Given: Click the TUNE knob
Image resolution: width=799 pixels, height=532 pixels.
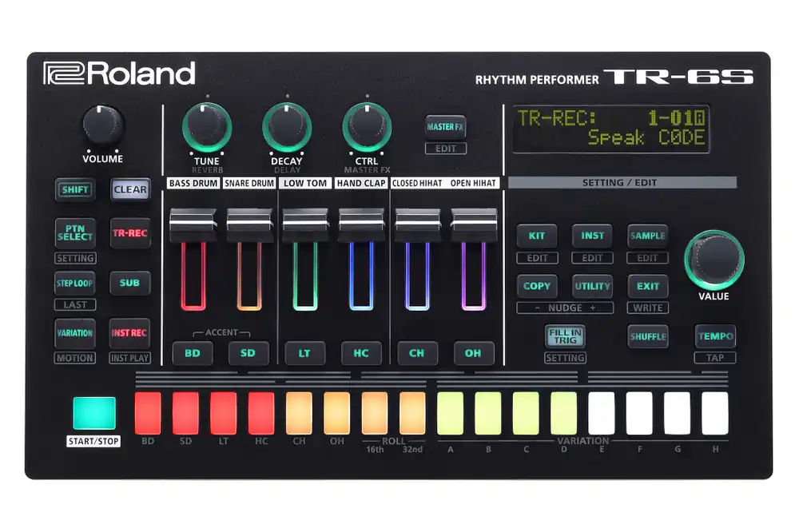Looking at the screenshot, I should [x=207, y=127].
